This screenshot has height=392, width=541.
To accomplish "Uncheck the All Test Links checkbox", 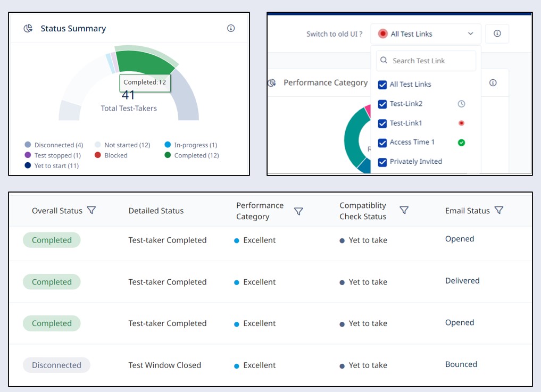I will [x=381, y=84].
